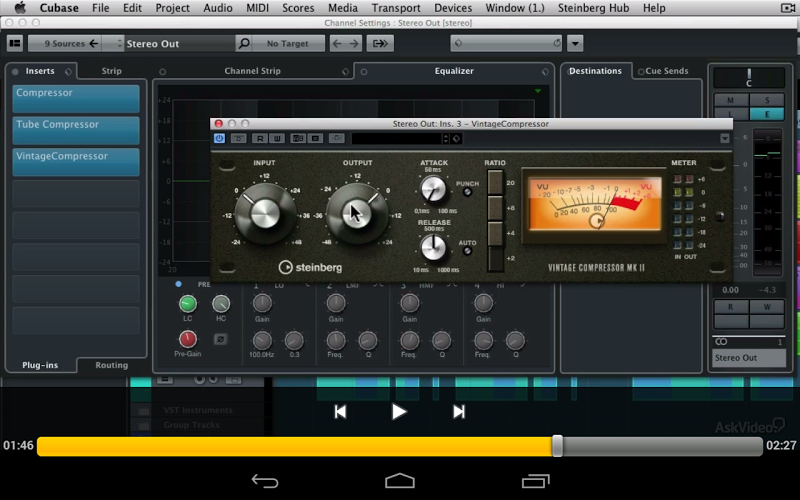Image resolution: width=800 pixels, height=500 pixels.
Task: Click the EQ band 1 Gain knob
Action: [x=262, y=303]
